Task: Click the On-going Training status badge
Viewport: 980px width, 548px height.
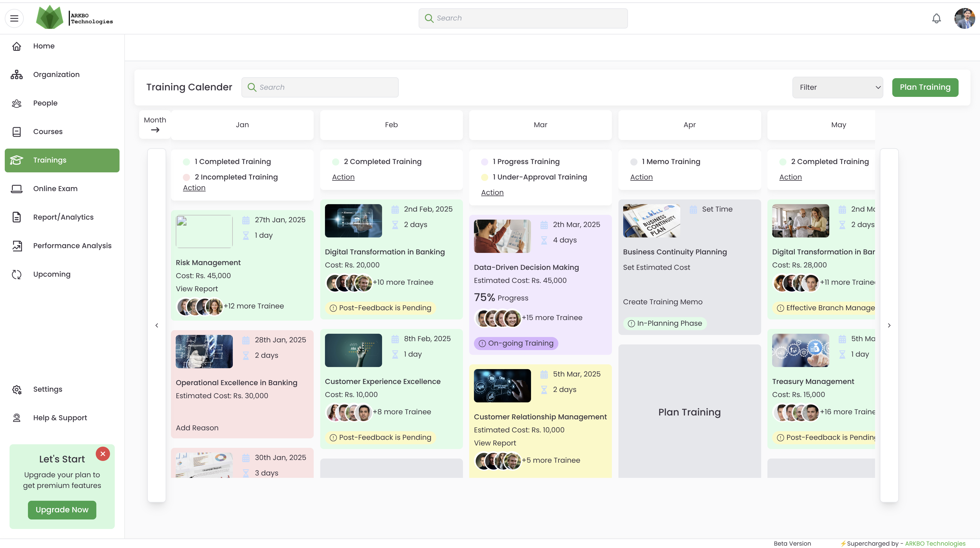Action: coord(516,343)
